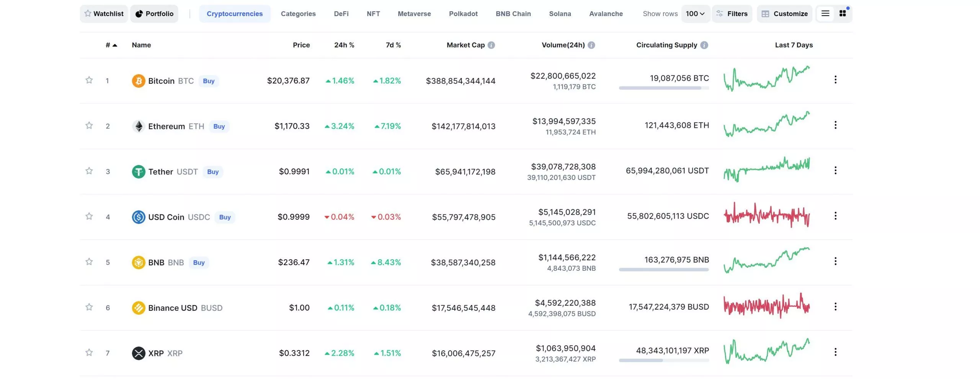The image size is (980, 379).
Task: Sort by 24h % column header
Action: click(x=344, y=45)
